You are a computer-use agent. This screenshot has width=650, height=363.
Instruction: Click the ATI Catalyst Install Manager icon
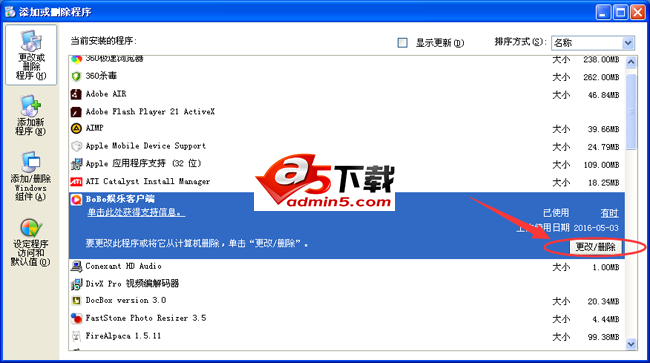76,182
